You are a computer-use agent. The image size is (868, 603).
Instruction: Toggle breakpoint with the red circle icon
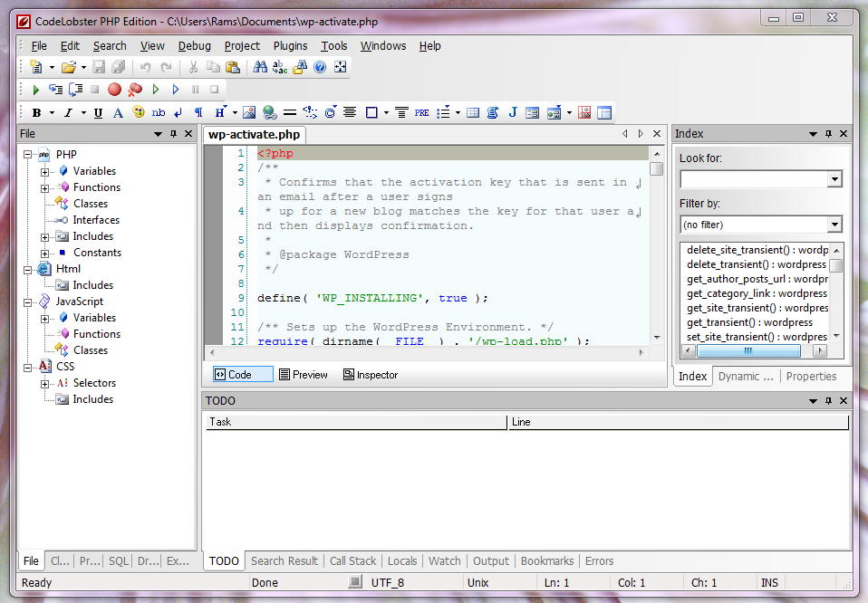[114, 90]
